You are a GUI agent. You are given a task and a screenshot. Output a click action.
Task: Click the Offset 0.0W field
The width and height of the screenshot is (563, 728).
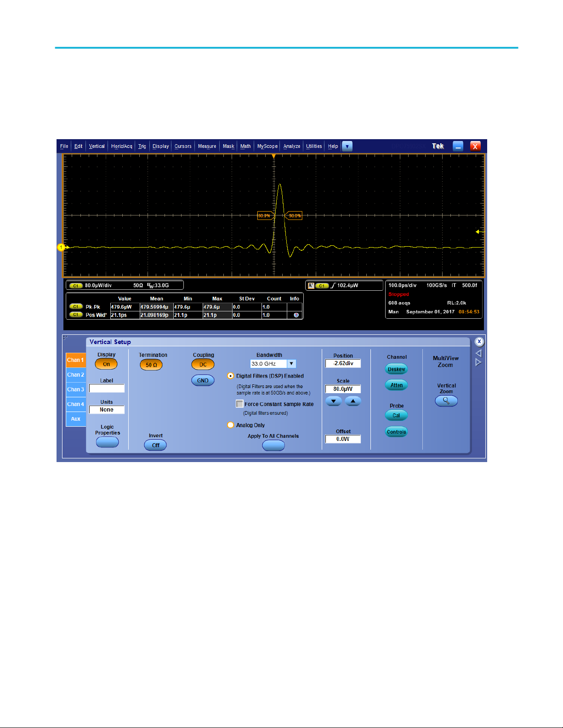pos(343,439)
